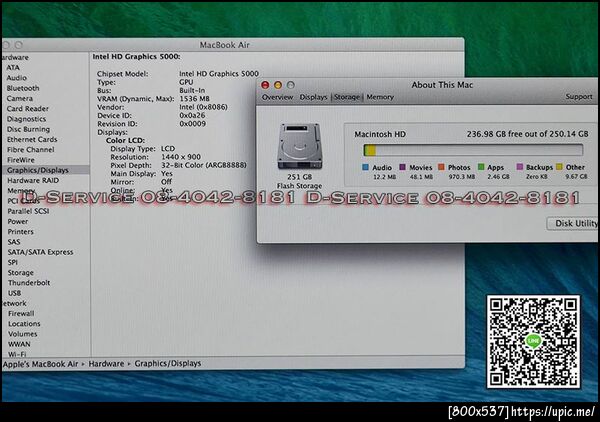Select Bluetooth in the sidebar

(23, 88)
